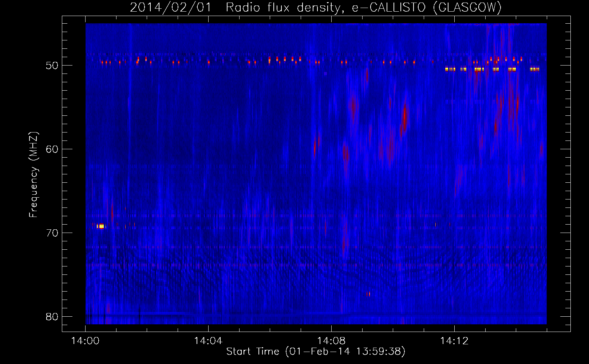Click the '60' frequency tick label
This screenshot has height=364, width=589.
[52, 149]
